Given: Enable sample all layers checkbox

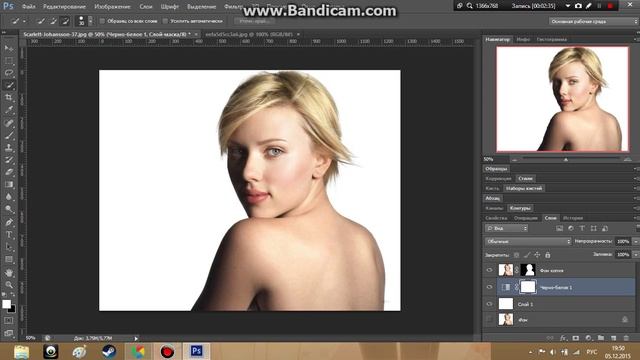Looking at the screenshot, I should [102, 21].
